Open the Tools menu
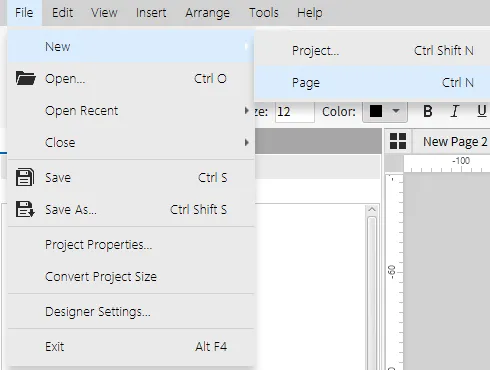 [264, 13]
